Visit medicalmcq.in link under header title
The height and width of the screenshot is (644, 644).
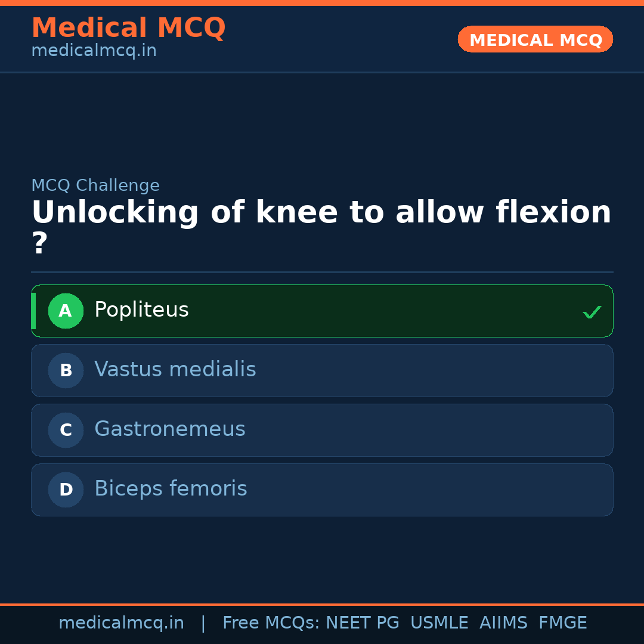point(94,51)
